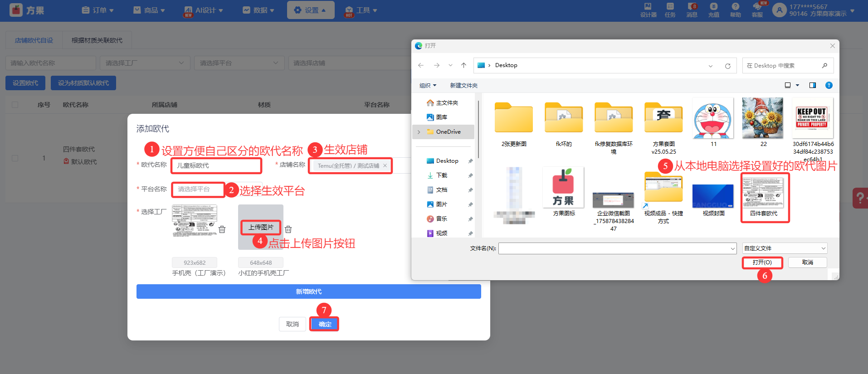Refresh the Desktop folder listing
Viewport: 868px width, 374px height.
[x=728, y=66]
